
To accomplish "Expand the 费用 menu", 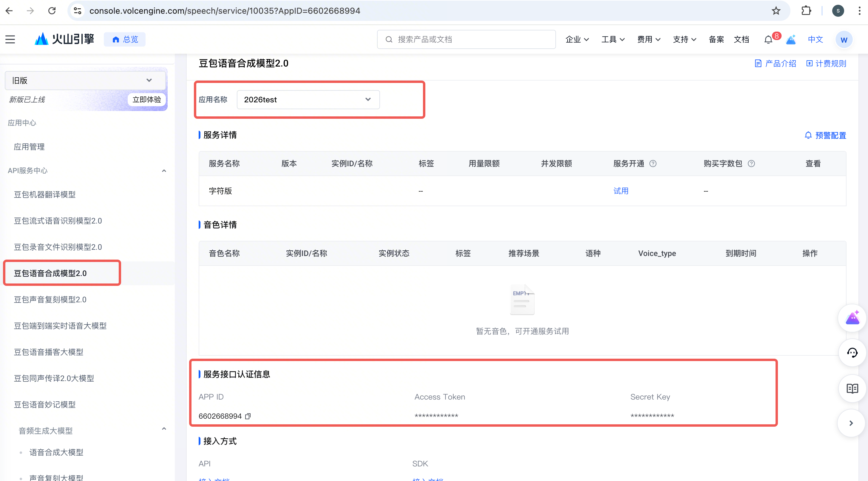I will pos(649,39).
